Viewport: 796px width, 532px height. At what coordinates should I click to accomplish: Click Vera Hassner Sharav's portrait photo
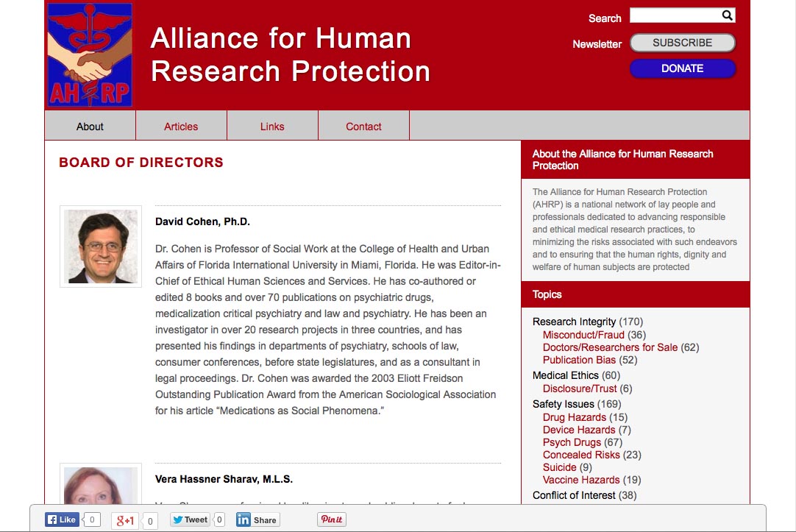101,483
